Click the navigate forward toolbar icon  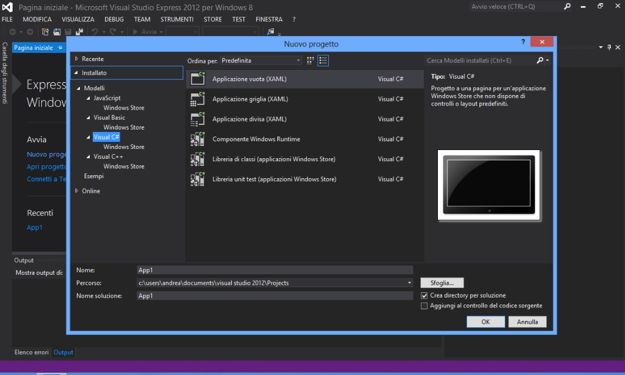pyautogui.click(x=30, y=31)
